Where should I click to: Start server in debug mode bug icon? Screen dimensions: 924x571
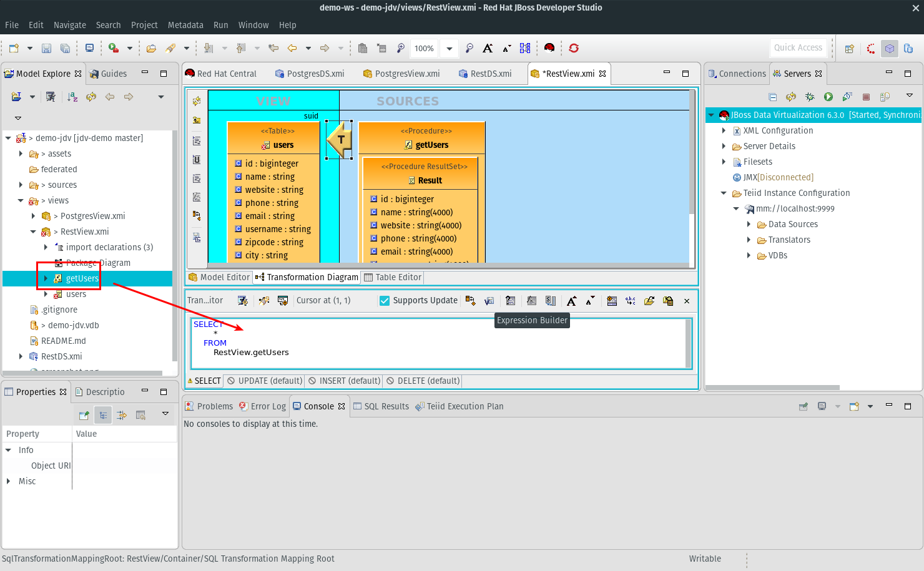(x=810, y=97)
